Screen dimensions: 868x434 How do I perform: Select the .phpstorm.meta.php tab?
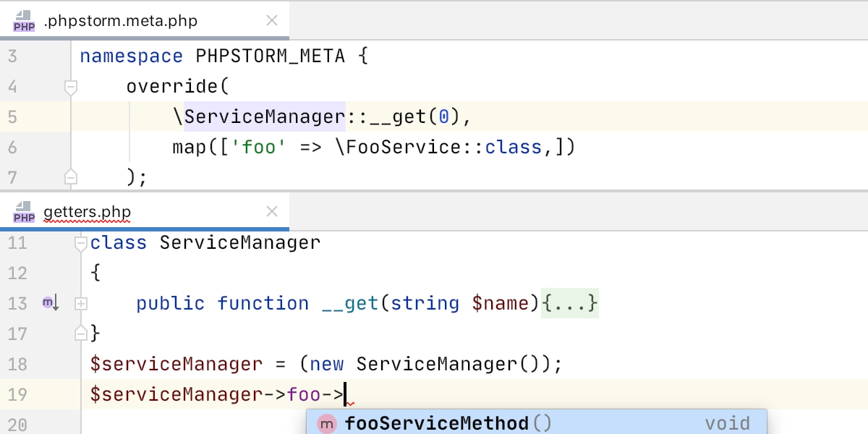145,20
